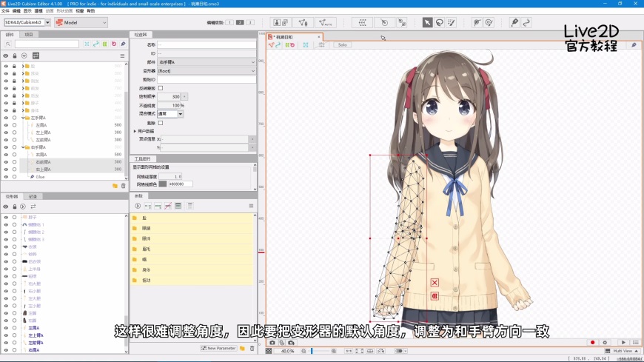Screen dimensions: 644x362
Task: Collapse the 左手臂A folder
Action: coord(23,118)
